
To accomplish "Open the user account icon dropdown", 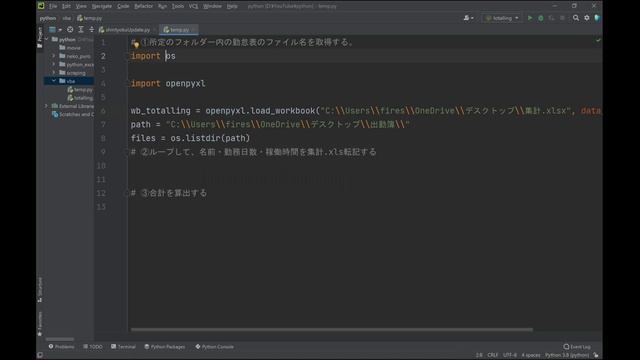I will 469,18.
